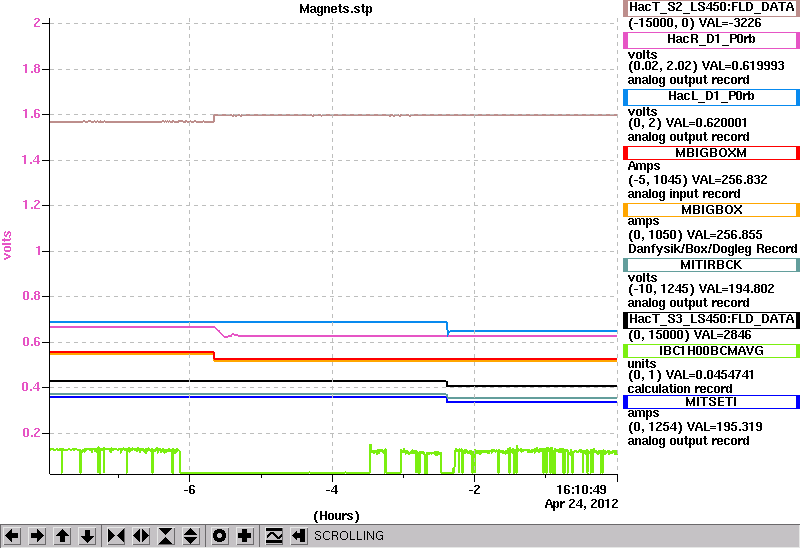Click the (Hours) x-axis label
Viewport: 800px width, 548px height.
(336, 516)
